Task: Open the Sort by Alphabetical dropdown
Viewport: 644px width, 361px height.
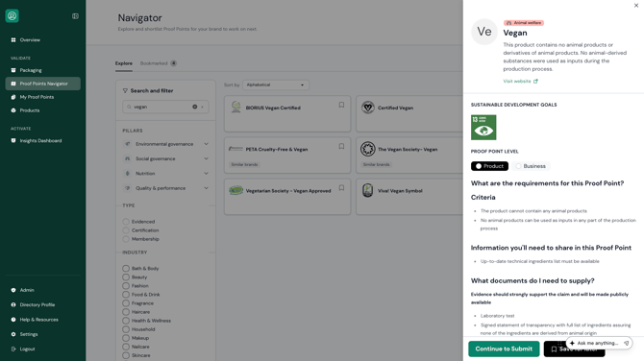Action: 276,84
